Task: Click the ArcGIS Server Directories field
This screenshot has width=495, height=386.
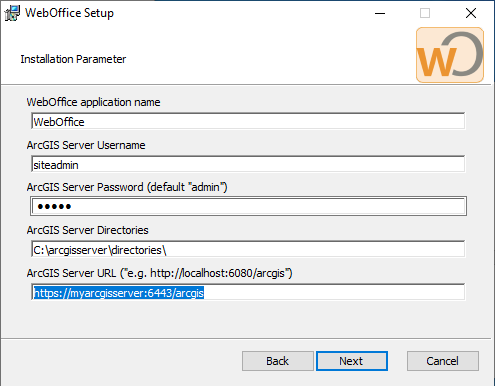Action: pos(248,249)
